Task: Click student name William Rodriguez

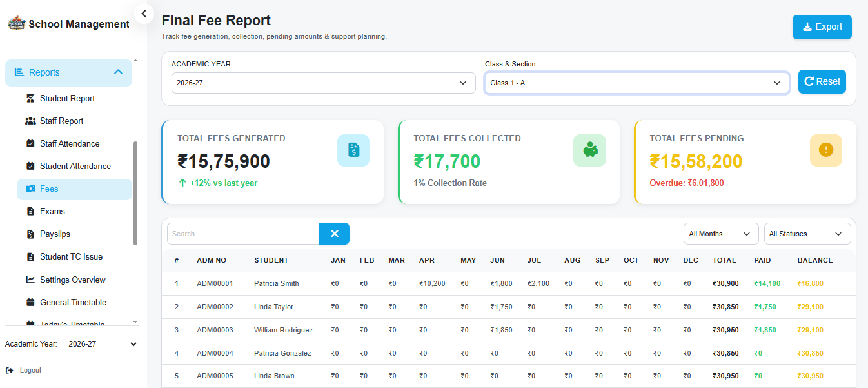Action: [284, 330]
